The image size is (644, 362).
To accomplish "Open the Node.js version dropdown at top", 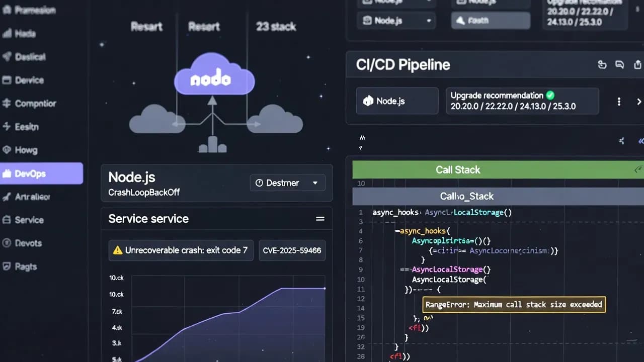I will tap(396, 21).
